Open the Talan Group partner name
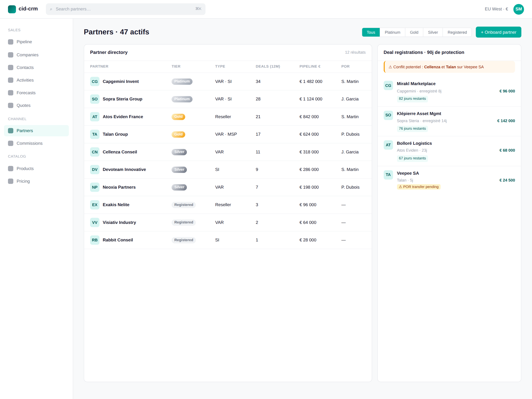532x399 pixels. 115,134
